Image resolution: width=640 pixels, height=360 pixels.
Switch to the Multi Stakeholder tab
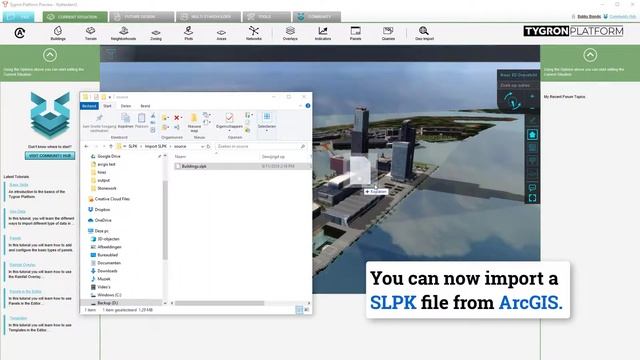click(x=209, y=17)
